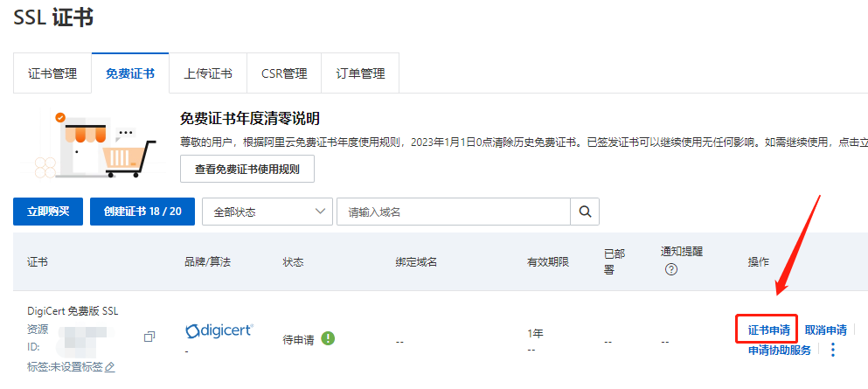Click the DigiCert brand logo
The width and height of the screenshot is (868, 389).
pyautogui.click(x=219, y=330)
